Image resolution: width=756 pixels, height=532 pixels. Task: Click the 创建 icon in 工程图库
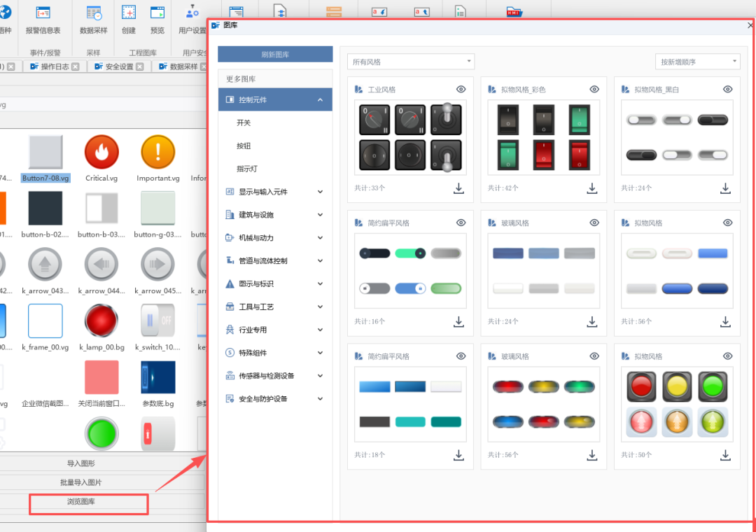[x=129, y=14]
